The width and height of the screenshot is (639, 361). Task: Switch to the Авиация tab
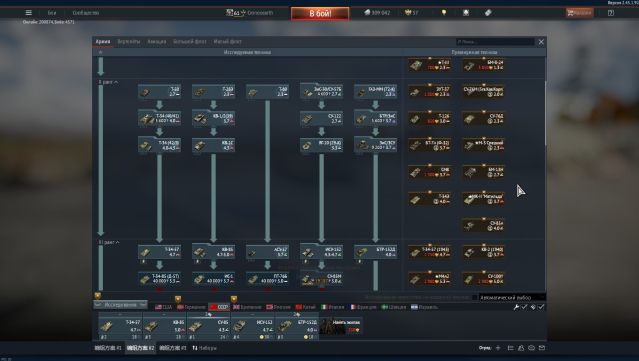click(x=156, y=42)
